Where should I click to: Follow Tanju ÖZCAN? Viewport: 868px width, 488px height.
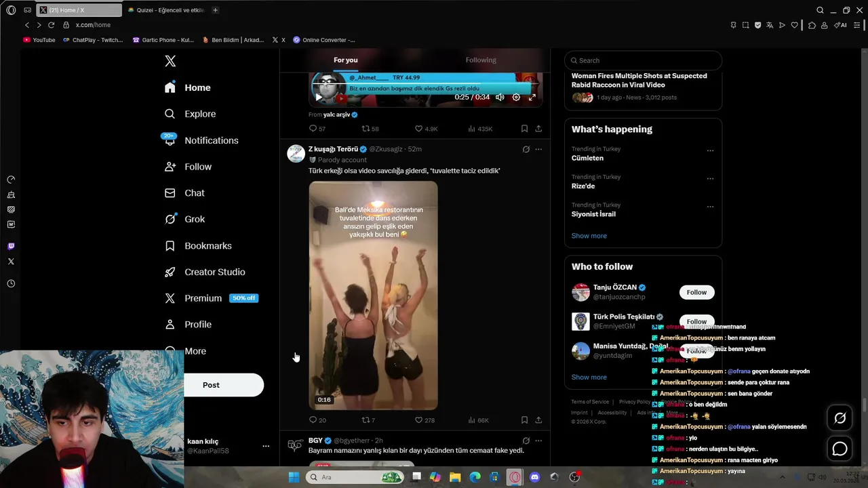click(696, 292)
